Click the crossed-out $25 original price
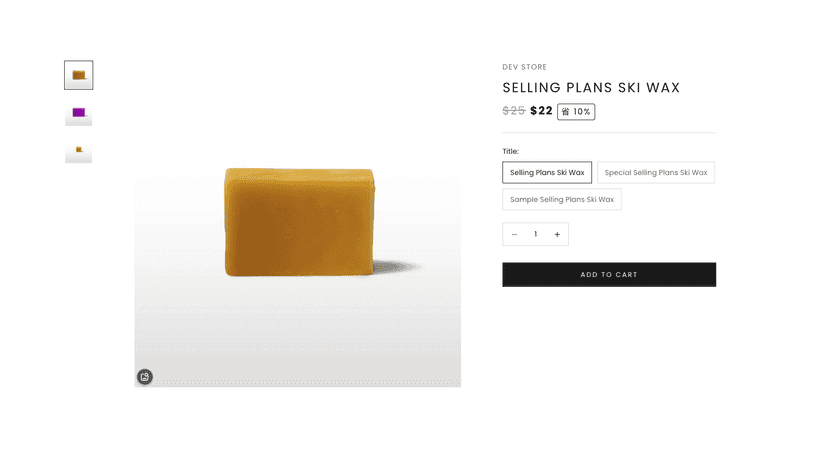Screen dimensions: 828x466 (514, 111)
